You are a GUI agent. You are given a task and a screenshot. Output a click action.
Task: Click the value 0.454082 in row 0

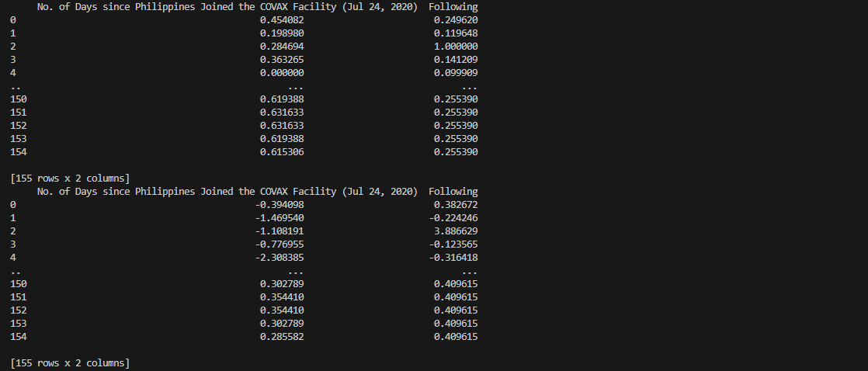click(x=282, y=20)
